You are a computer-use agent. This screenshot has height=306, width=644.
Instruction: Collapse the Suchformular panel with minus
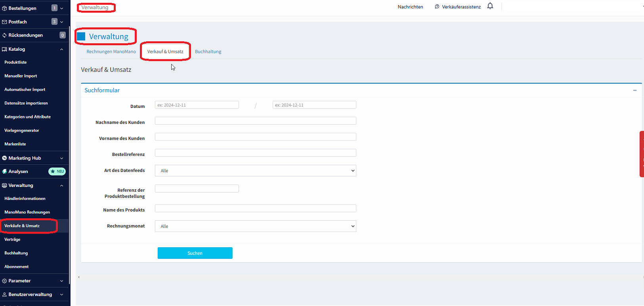(635, 90)
